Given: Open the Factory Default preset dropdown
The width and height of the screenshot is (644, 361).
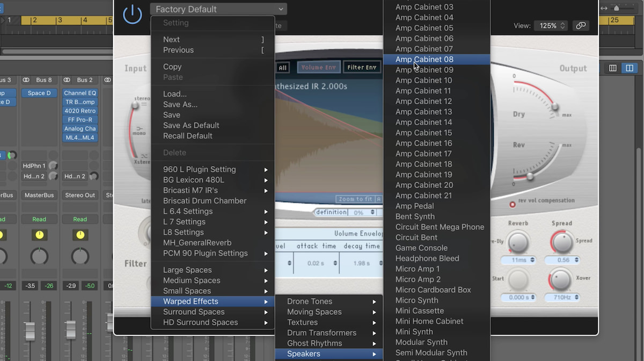Looking at the screenshot, I should [218, 9].
